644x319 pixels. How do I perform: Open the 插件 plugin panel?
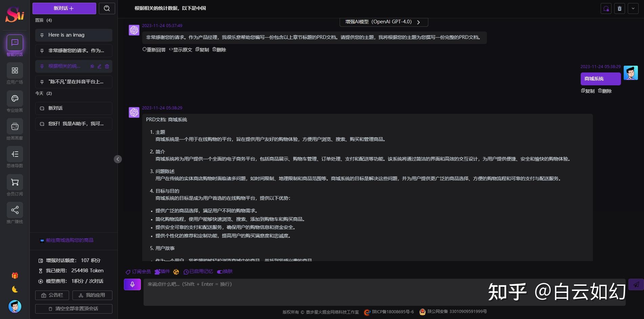[x=163, y=272]
